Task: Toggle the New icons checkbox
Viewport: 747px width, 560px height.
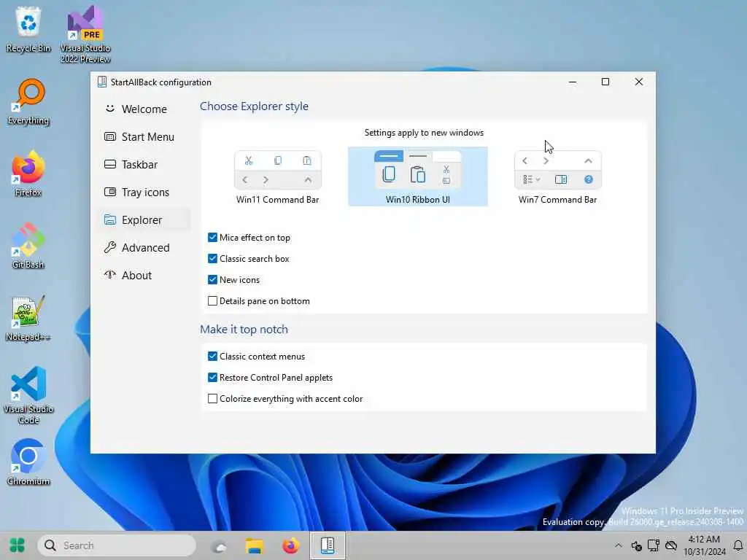Action: [212, 279]
